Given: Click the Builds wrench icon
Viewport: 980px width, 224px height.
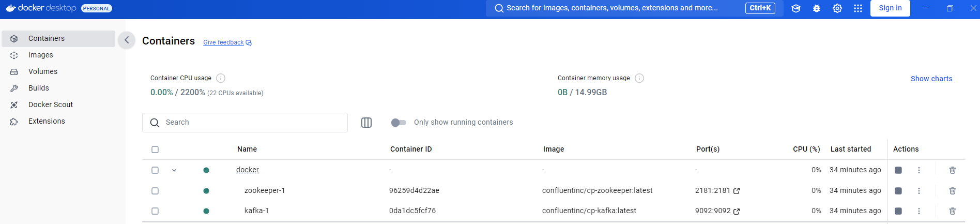Looking at the screenshot, I should 14,88.
